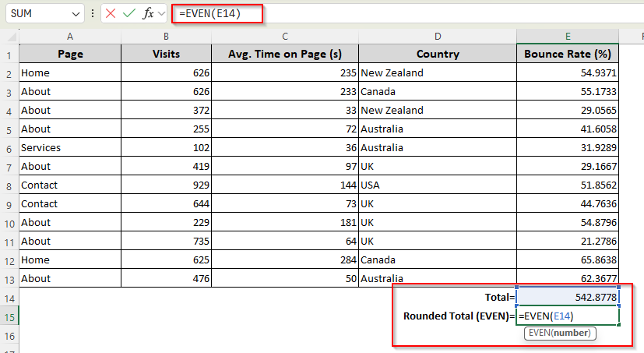644x353 pixels.
Task: Select the avg time value 284
Action: 285,259
